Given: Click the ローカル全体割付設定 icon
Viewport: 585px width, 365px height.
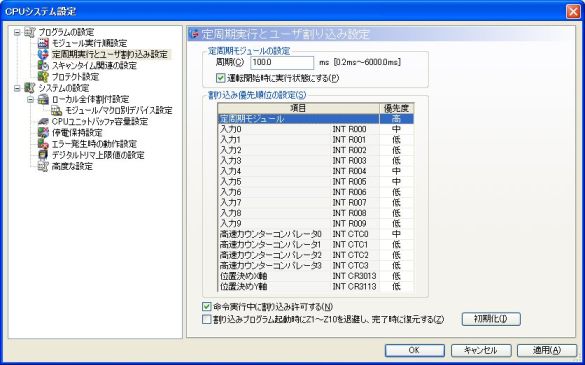Looking at the screenshot, I should click(x=43, y=99).
